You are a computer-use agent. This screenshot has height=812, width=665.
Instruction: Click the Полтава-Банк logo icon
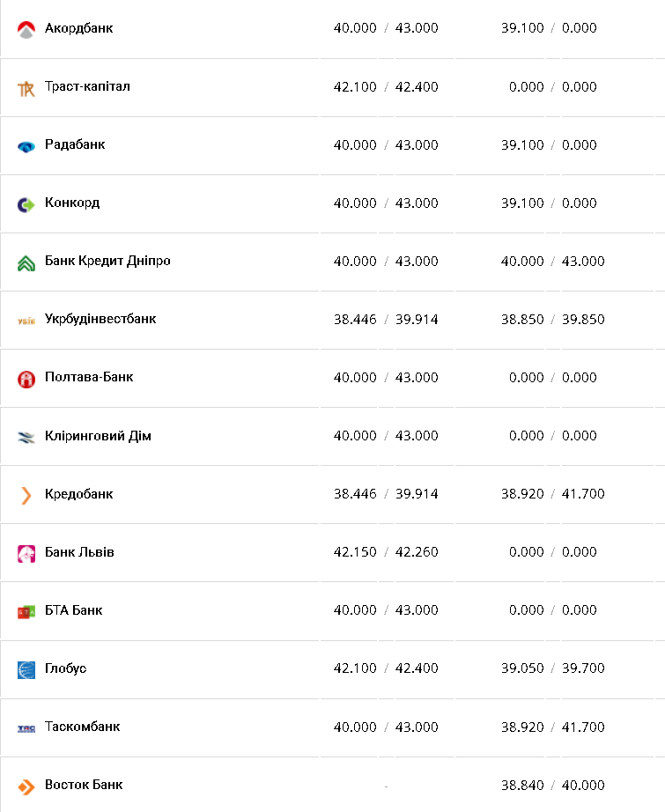pyautogui.click(x=26, y=379)
